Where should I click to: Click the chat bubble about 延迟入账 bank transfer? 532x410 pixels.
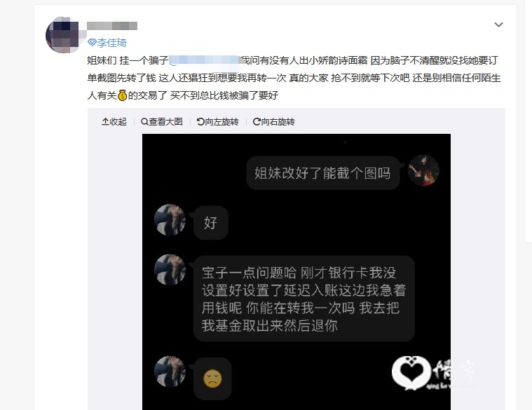[304, 299]
